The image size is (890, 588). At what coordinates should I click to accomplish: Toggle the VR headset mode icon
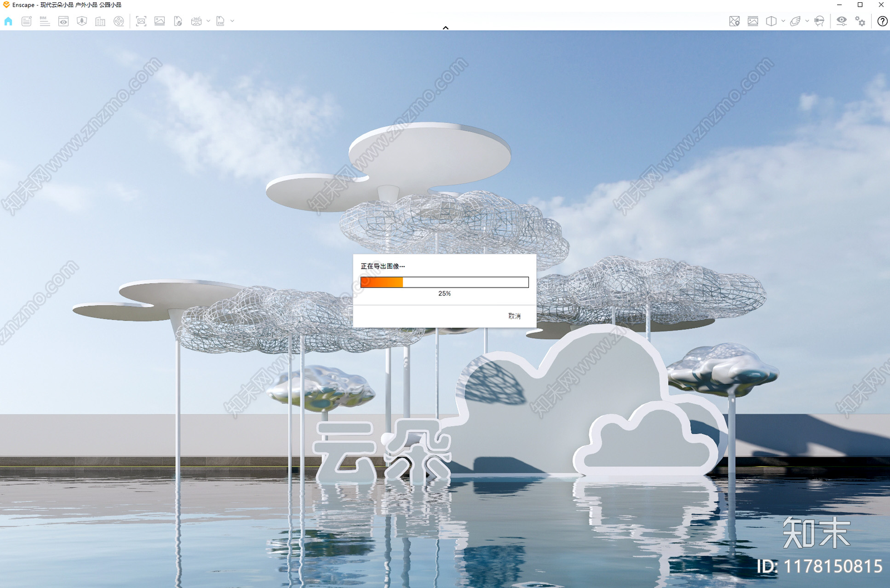coord(819,21)
